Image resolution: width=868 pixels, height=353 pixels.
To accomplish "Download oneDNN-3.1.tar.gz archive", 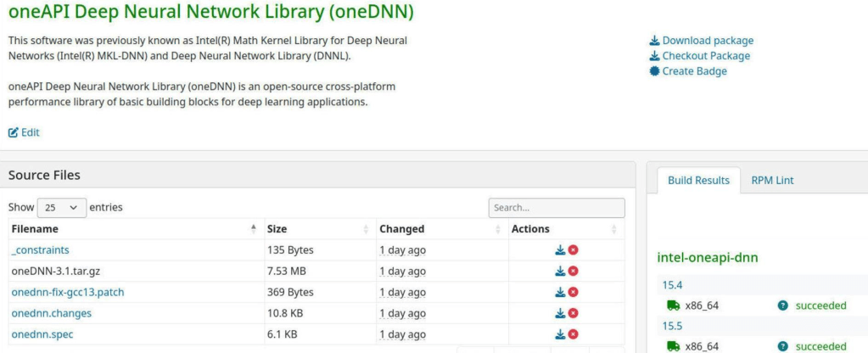I will [x=560, y=272].
